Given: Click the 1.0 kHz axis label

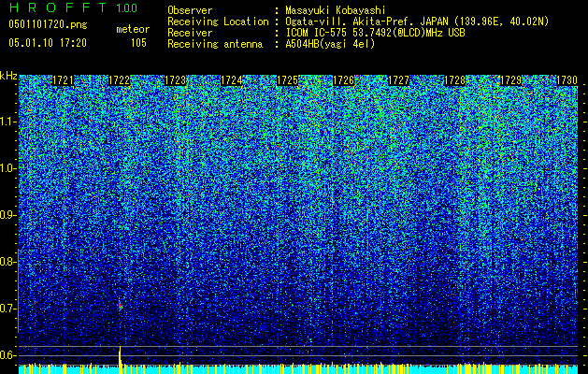Looking at the screenshot, I should 7,168.
